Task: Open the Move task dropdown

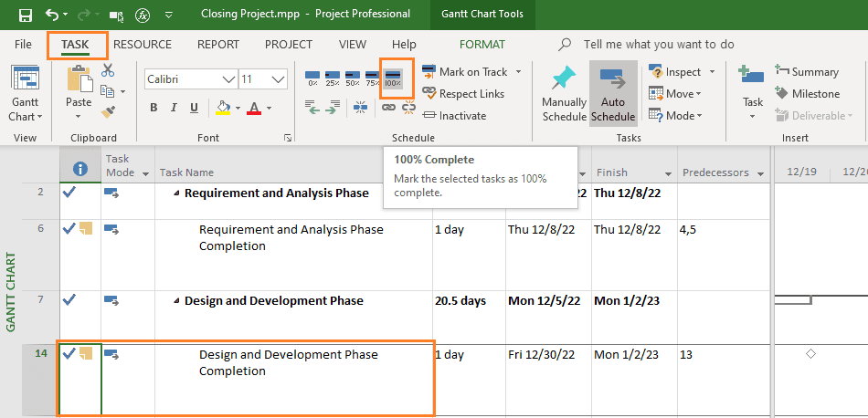Action: pyautogui.click(x=675, y=94)
